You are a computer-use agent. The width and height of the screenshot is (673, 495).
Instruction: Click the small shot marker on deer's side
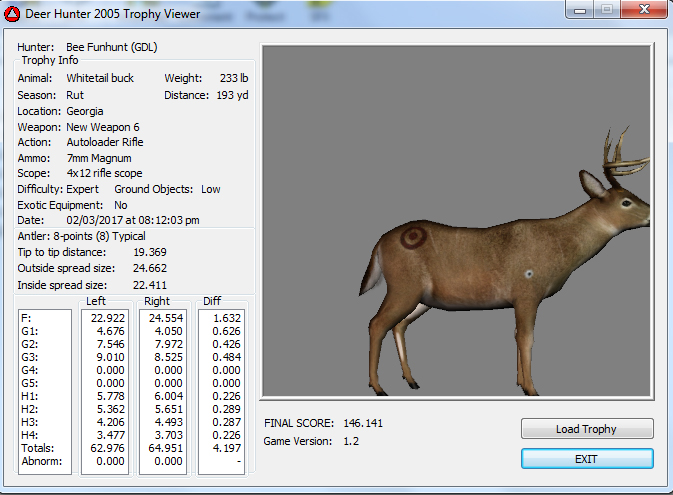pyautogui.click(x=528, y=274)
